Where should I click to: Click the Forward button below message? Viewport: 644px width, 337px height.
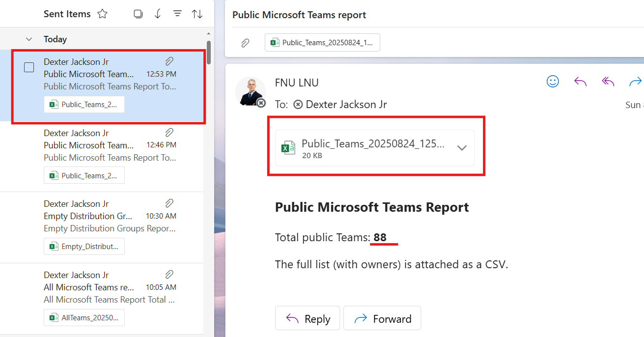pos(382,319)
